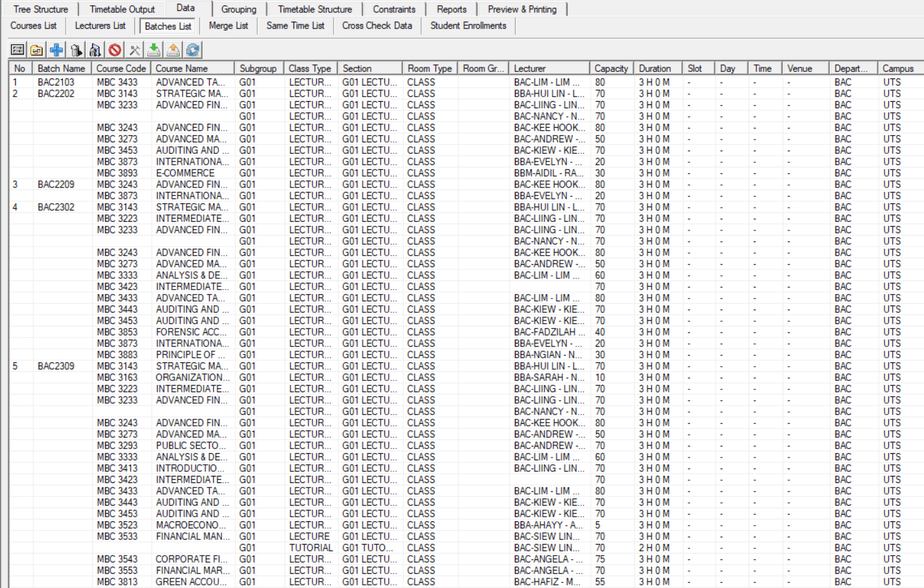Click course code MBC 3853
Screen dimensions: 924x588
point(117,332)
